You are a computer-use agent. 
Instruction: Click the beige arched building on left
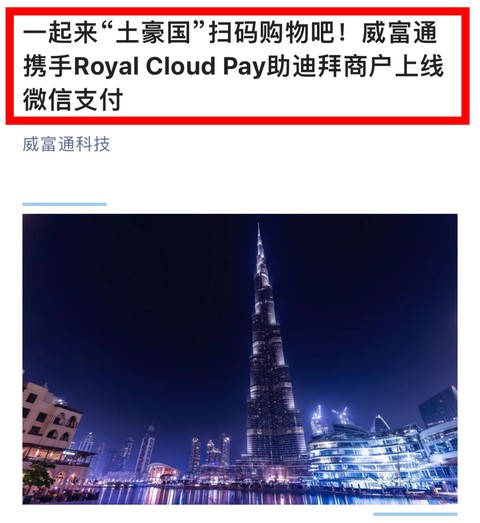(52, 427)
